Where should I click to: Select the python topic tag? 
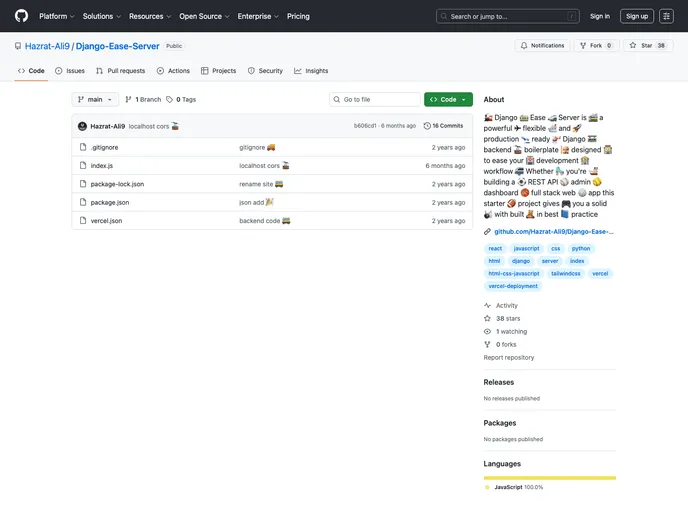(580, 249)
